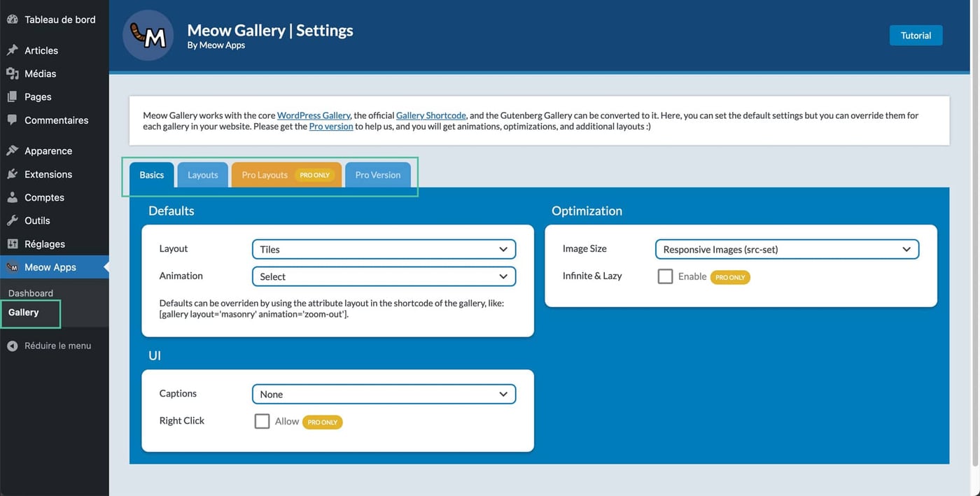Screen dimensions: 980x496
Task: Allow right click on galleries
Action: point(262,420)
